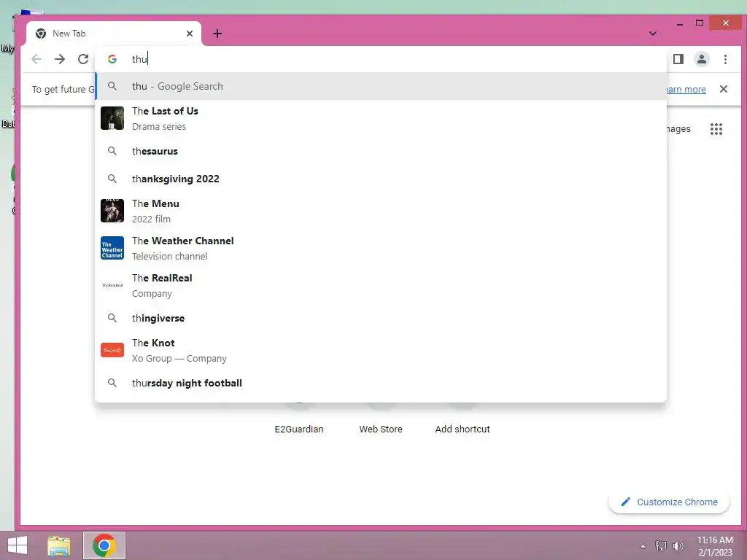Open the side panel icon
The width and height of the screenshot is (747, 560).
678,59
